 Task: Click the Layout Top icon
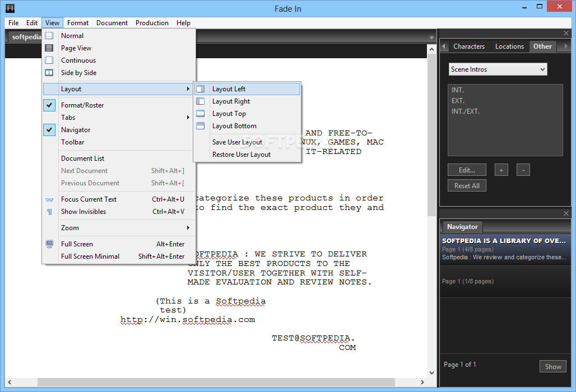pos(200,114)
